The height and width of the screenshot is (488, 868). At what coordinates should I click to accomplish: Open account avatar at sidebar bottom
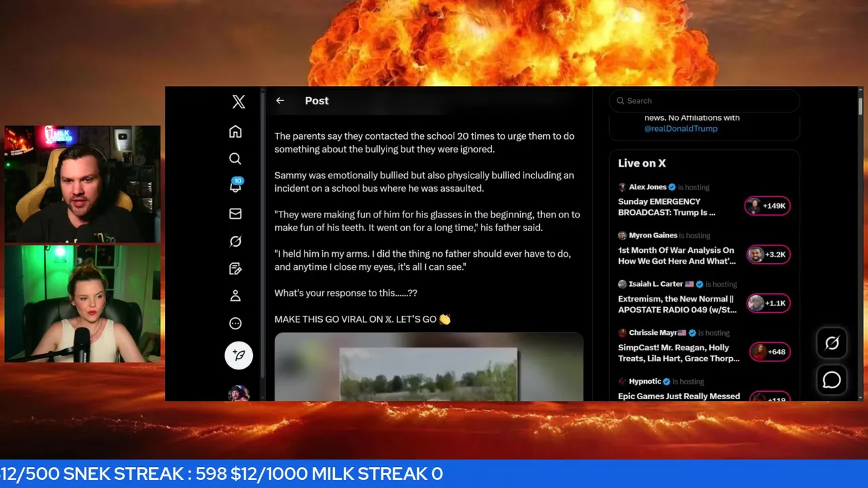(239, 393)
